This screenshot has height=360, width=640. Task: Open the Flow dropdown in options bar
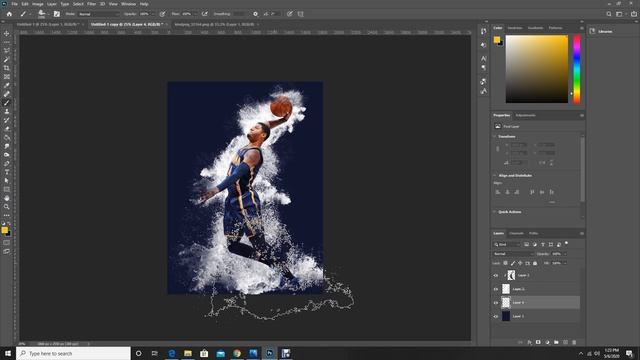pos(196,14)
